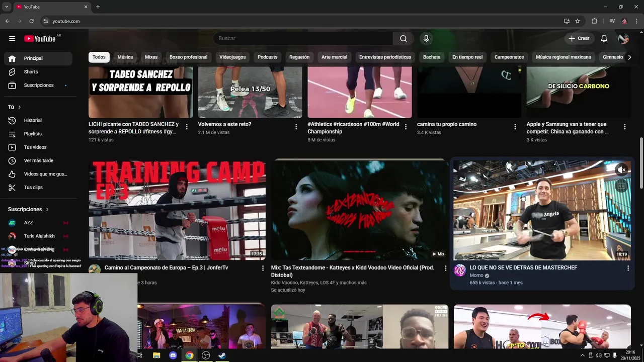
Task: Select the Bachata filter chip
Action: (432, 57)
